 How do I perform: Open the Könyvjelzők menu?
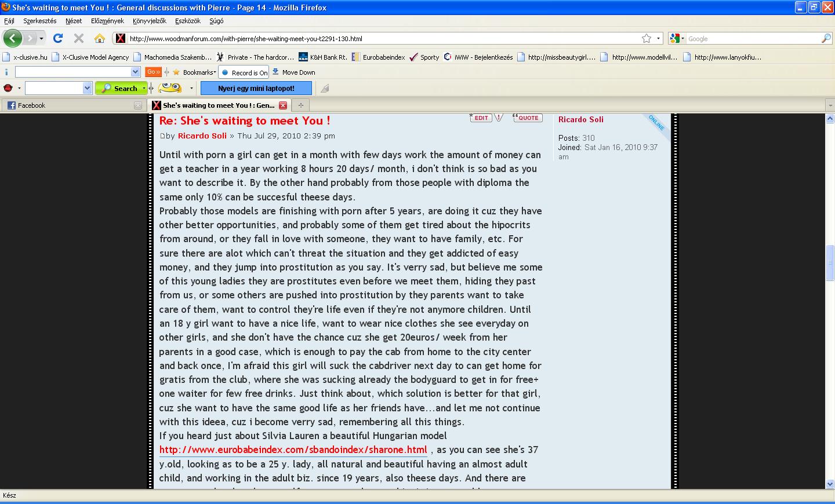click(149, 21)
